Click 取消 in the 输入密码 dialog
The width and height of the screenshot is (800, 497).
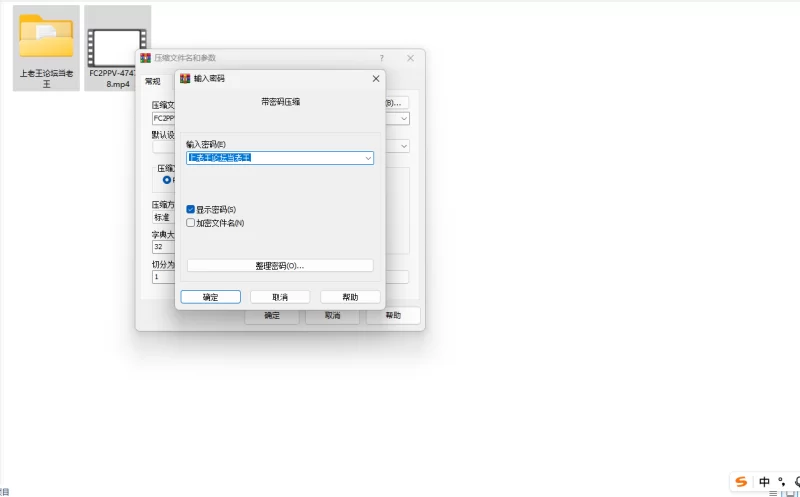tap(280, 297)
